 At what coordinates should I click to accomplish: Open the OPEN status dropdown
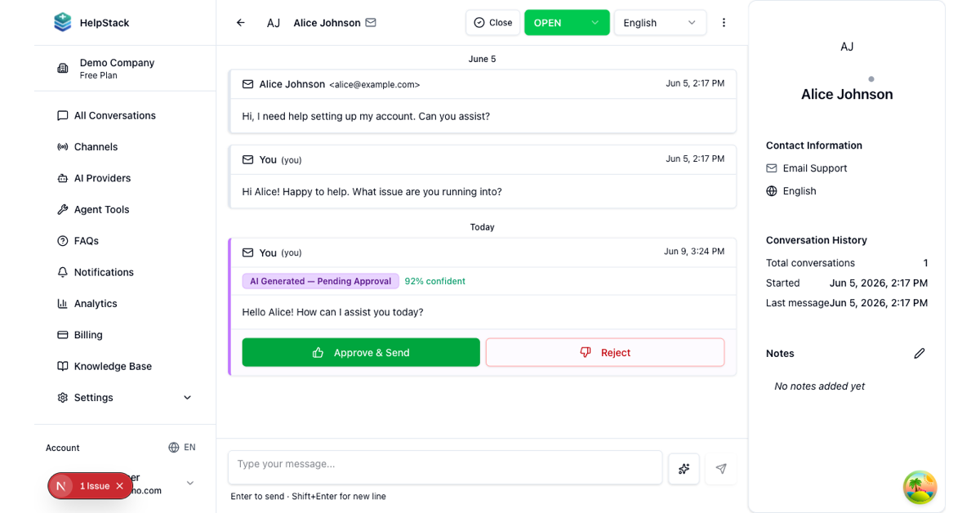click(567, 23)
